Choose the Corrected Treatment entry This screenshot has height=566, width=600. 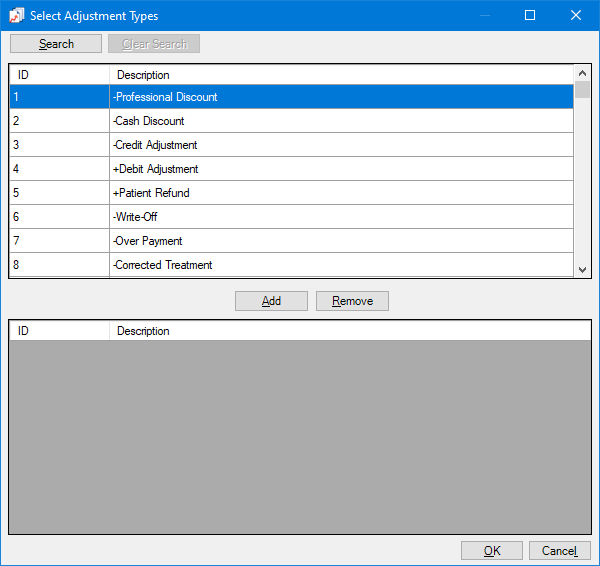162,265
